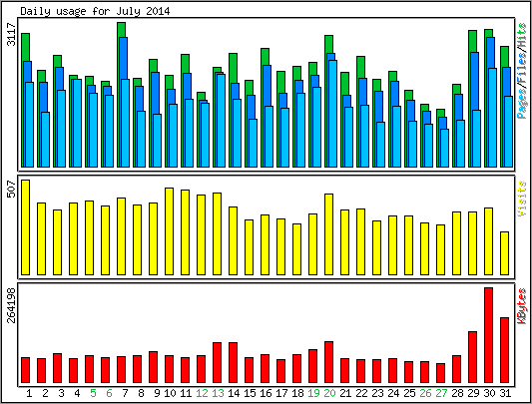This screenshot has width=532, height=404.
Task: Click the 264198 KBytes axis value
Action: pyautogui.click(x=12, y=305)
